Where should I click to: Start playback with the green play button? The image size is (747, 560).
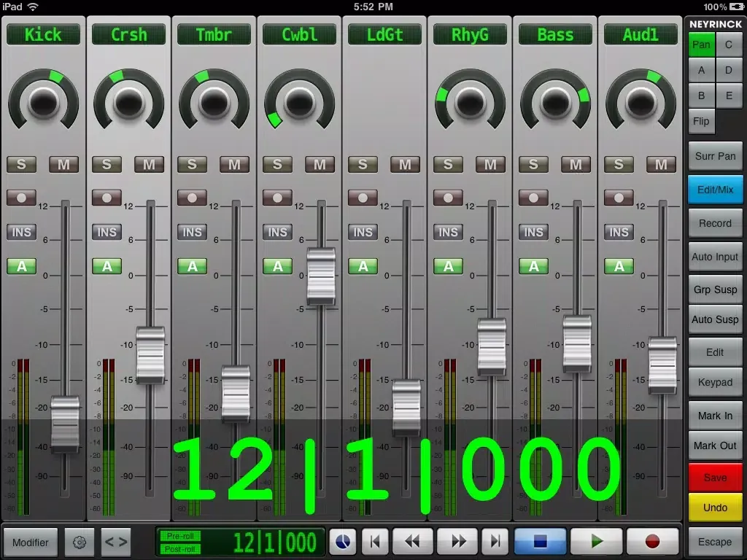(597, 542)
